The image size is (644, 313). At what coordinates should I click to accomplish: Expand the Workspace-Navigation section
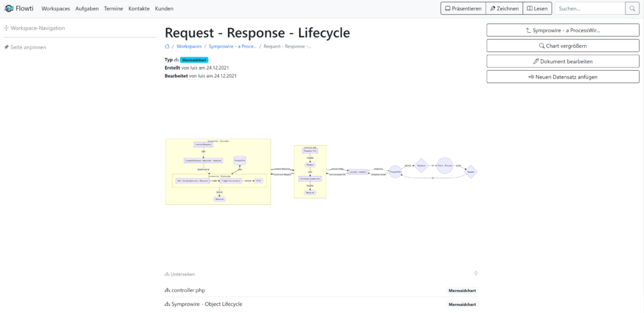[x=37, y=28]
